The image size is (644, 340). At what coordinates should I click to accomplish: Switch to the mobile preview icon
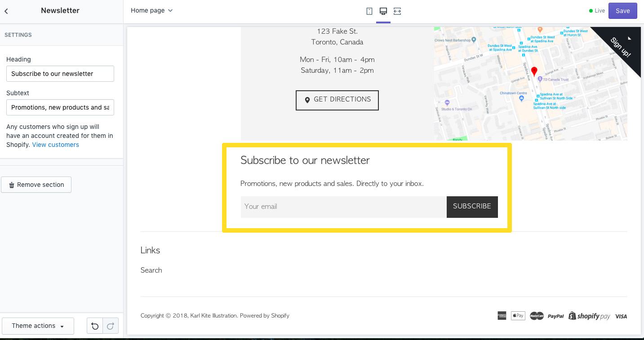coord(369,11)
